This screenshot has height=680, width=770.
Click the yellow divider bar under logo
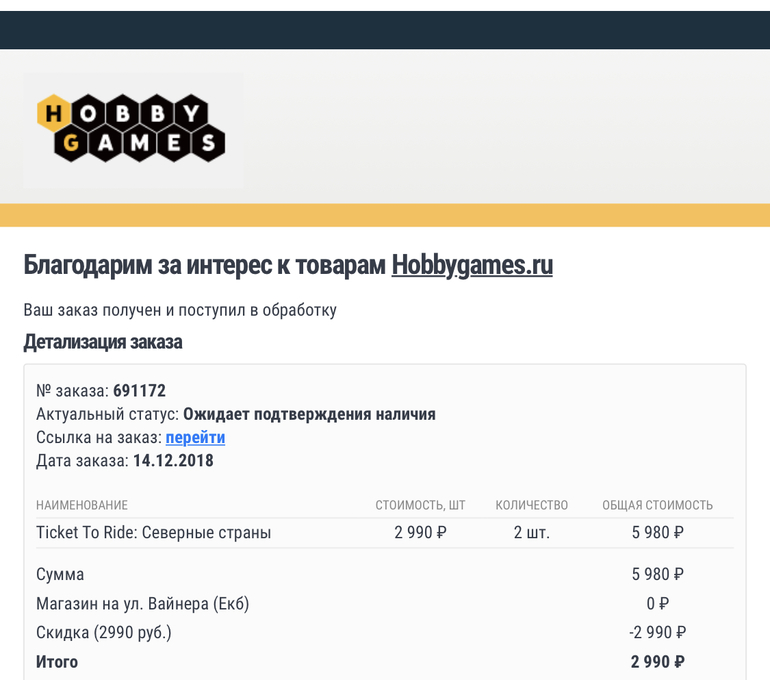click(385, 215)
